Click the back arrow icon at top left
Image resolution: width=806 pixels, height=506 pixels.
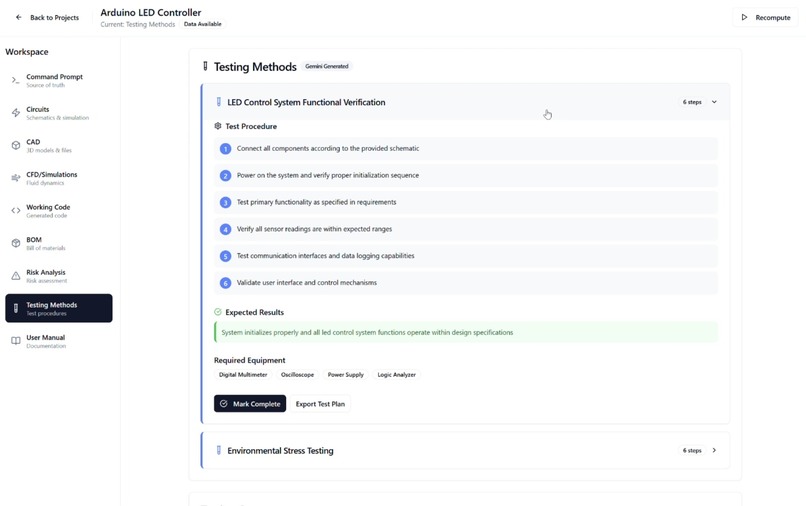[x=19, y=17]
